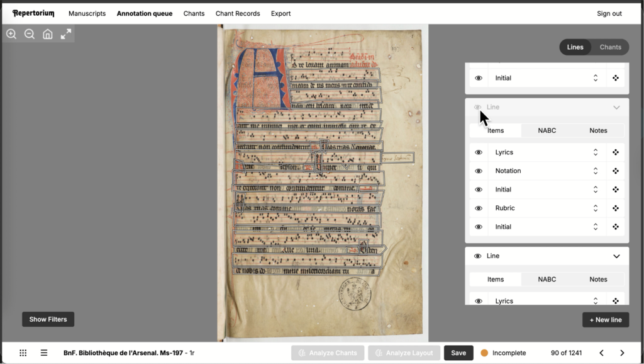The height and width of the screenshot is (364, 644).
Task: Reset viewer with the home icon
Action: 48,34
